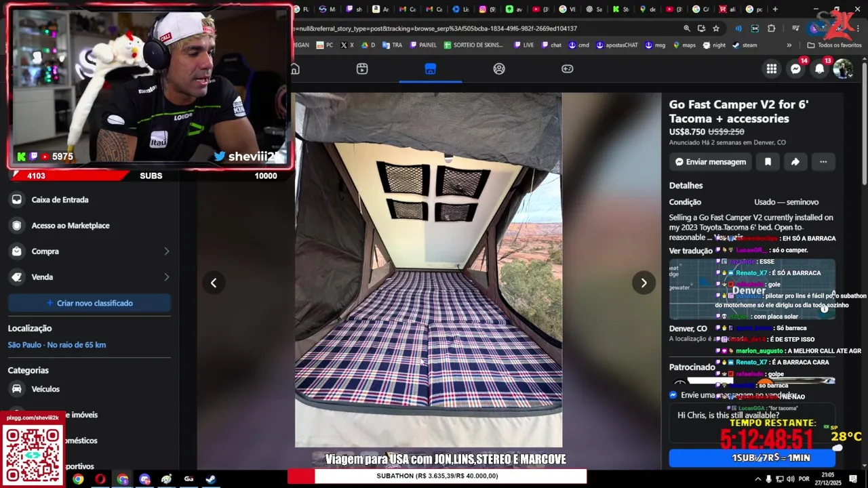Open the Facebook Reels video icon

(362, 68)
